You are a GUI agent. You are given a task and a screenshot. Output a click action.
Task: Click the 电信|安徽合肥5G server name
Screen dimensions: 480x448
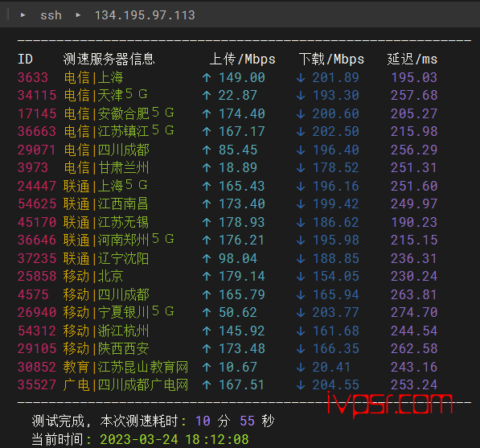(x=119, y=113)
